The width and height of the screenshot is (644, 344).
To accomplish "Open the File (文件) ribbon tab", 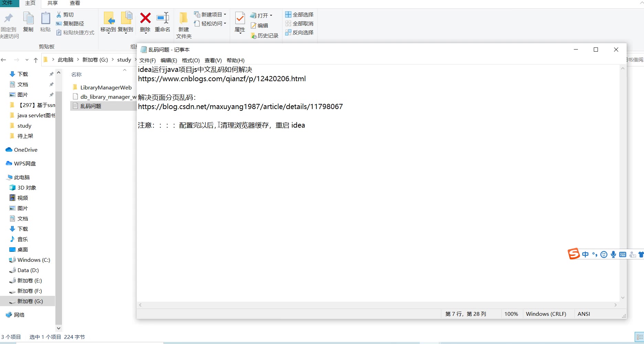I will [x=8, y=3].
